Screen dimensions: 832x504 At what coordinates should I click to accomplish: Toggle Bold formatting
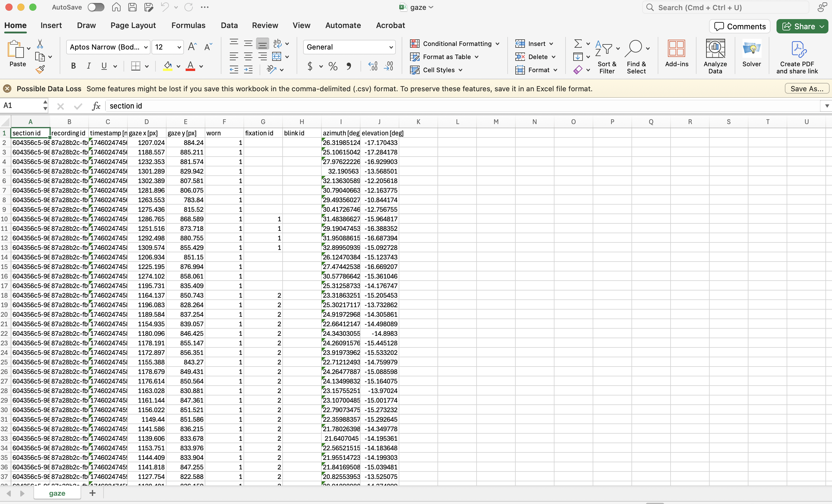pyautogui.click(x=73, y=66)
